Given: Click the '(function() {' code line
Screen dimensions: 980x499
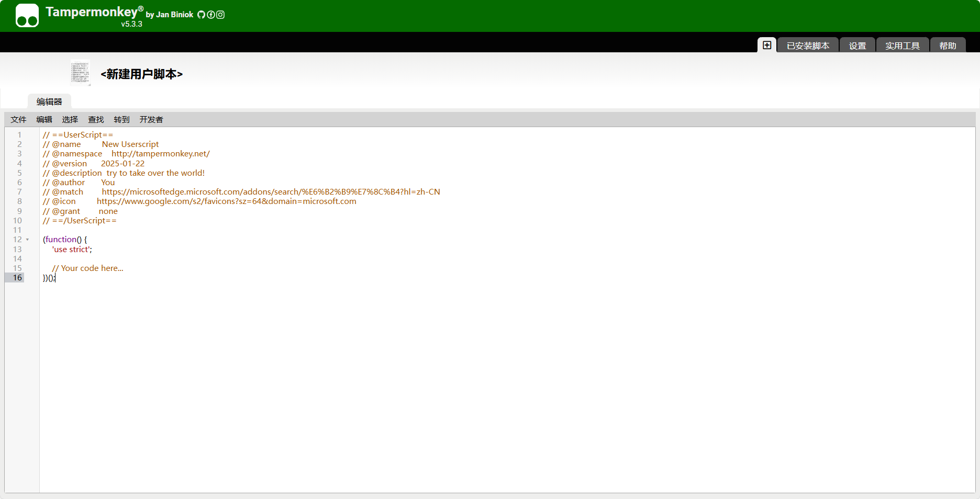Looking at the screenshot, I should (x=65, y=240).
